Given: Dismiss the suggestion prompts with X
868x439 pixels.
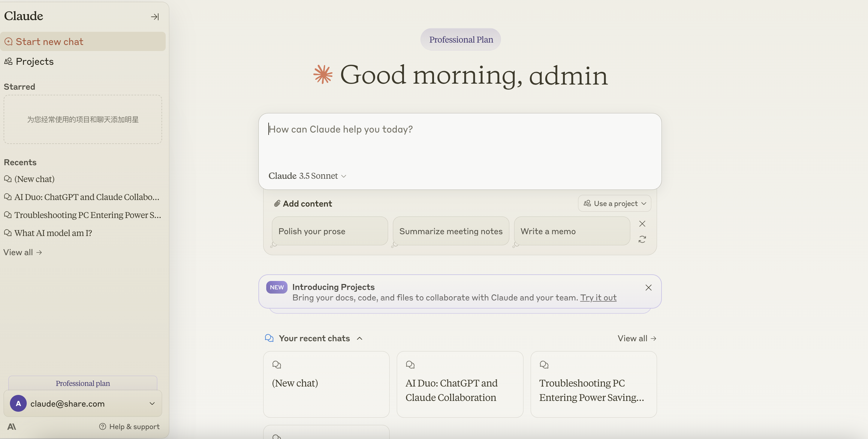Looking at the screenshot, I should pos(642,224).
